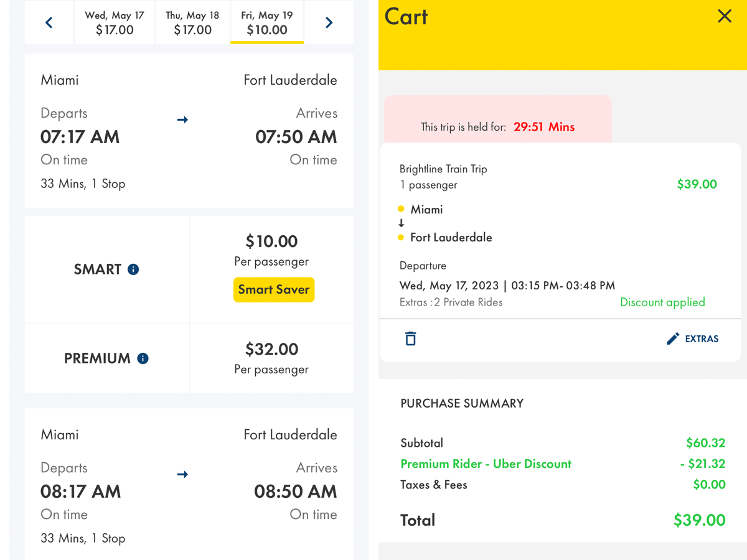Click the right arrow to see later dates
The image size is (747, 560).
pos(329,22)
